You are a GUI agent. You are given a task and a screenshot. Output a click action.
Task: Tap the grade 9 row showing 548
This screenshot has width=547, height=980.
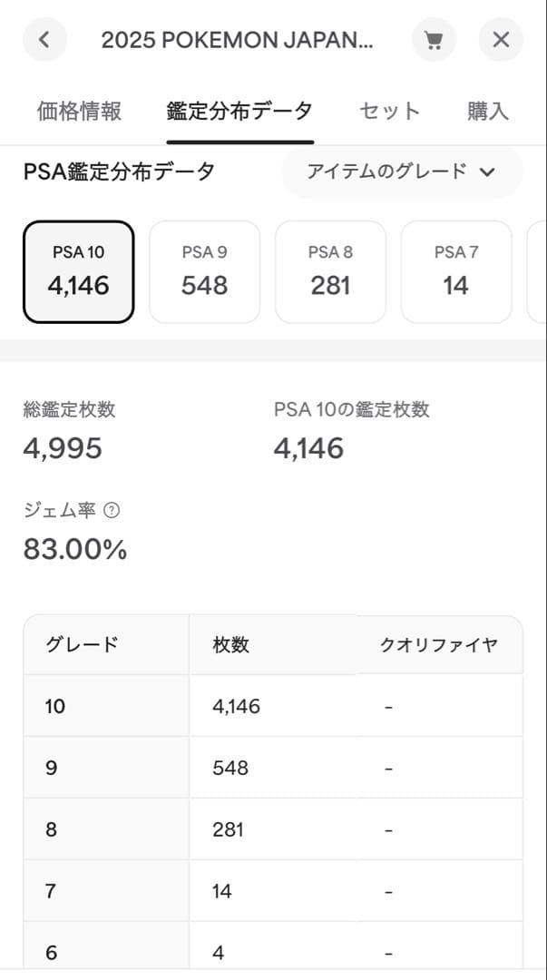(x=272, y=767)
